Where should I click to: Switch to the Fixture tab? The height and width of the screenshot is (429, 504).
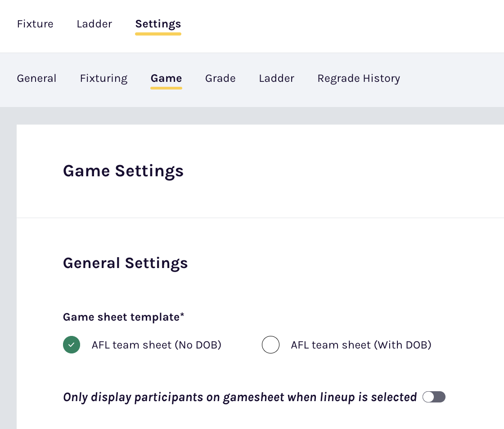35,24
